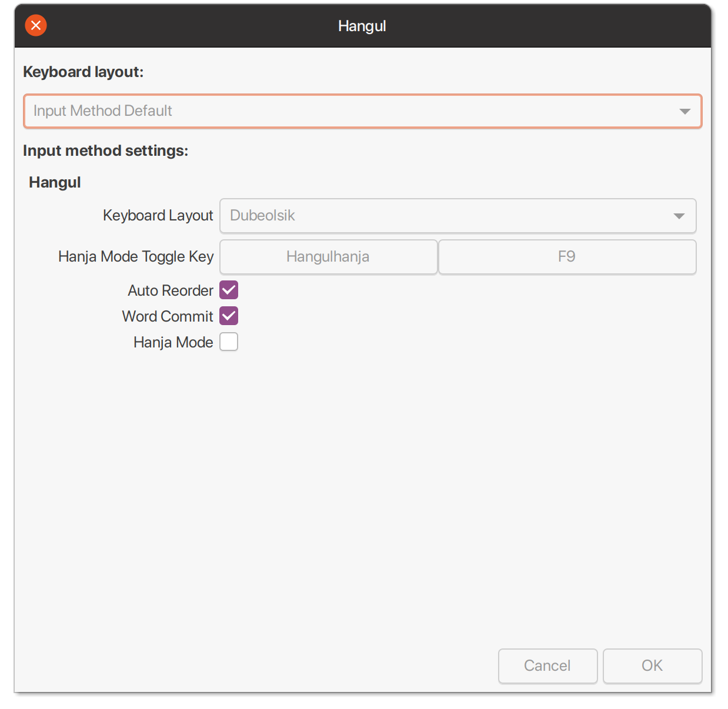Confirm settings with the OK button

coord(652,665)
